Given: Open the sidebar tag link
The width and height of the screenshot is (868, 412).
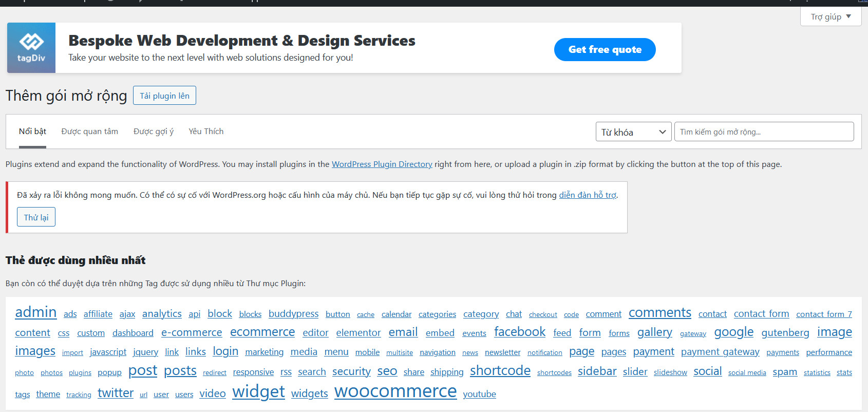Looking at the screenshot, I should click(597, 371).
